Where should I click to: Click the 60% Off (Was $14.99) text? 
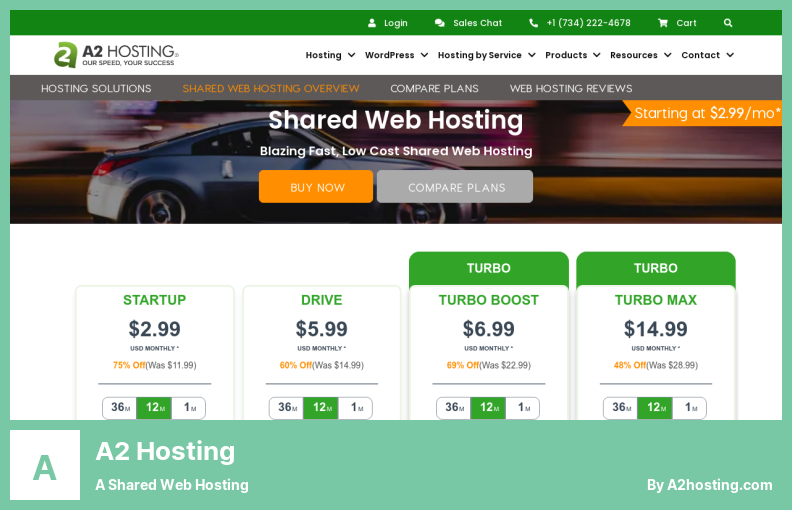click(x=322, y=365)
